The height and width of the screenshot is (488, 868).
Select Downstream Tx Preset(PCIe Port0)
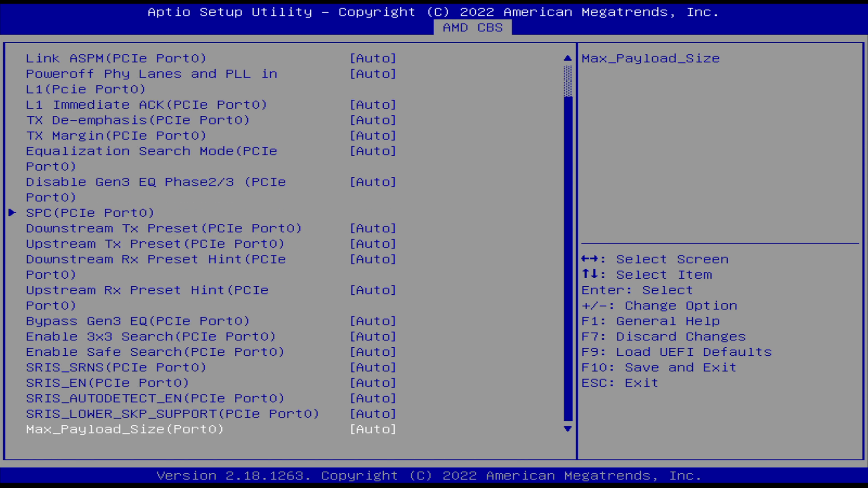tap(164, 228)
